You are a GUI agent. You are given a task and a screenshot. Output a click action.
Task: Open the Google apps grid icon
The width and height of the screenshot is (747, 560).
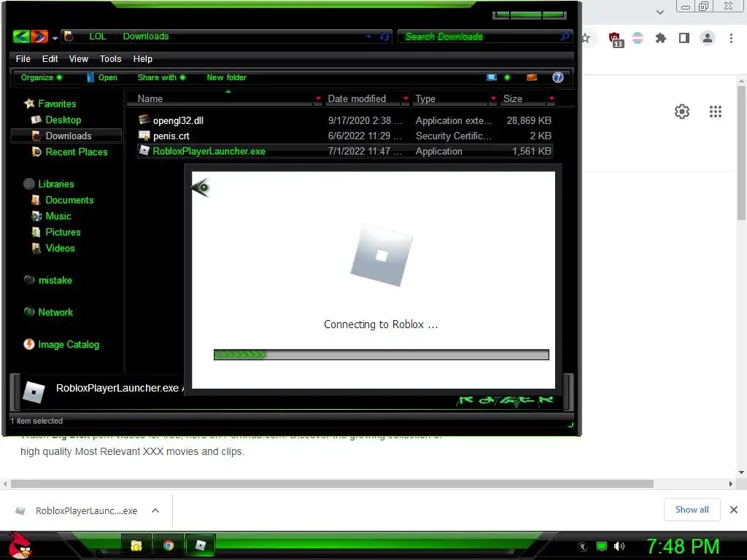pos(716,112)
